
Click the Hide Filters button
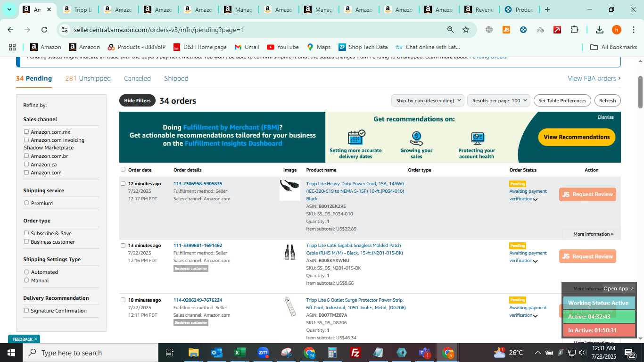[137, 100]
